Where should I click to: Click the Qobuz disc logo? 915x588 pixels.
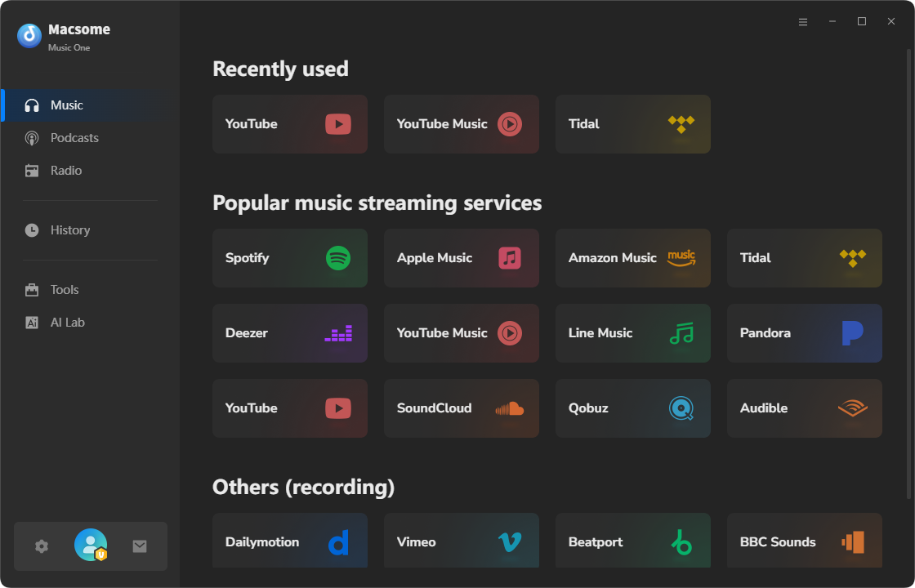681,408
